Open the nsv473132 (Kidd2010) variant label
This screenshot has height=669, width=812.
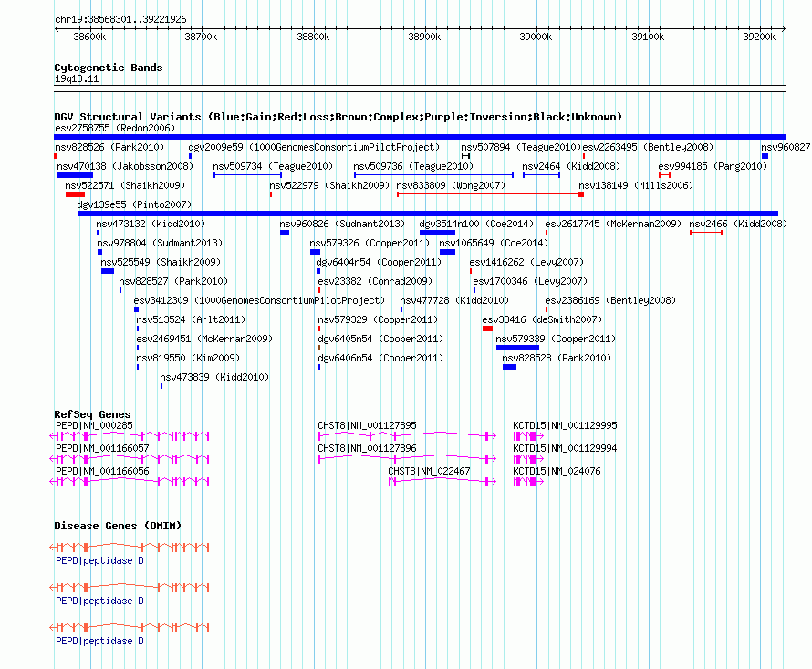pyautogui.click(x=151, y=224)
